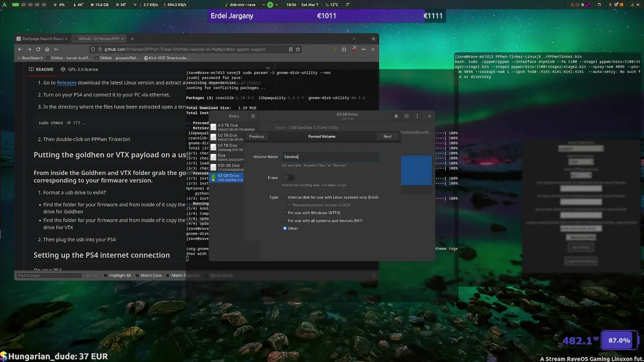Image resolution: width=644 pixels, height=362 pixels.
Task: Select For use with Windows (NTFS)
Action: [x=311, y=213]
